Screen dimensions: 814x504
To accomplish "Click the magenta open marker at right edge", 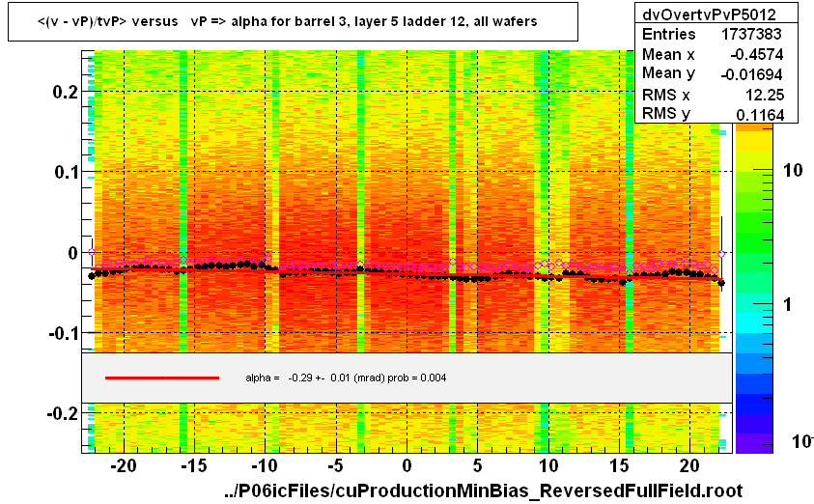I will coord(721,254).
